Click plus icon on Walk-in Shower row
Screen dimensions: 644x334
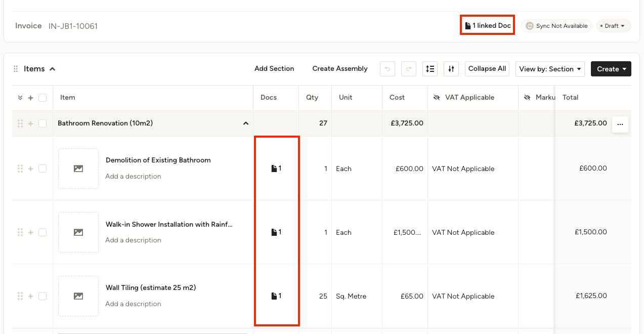pyautogui.click(x=30, y=232)
